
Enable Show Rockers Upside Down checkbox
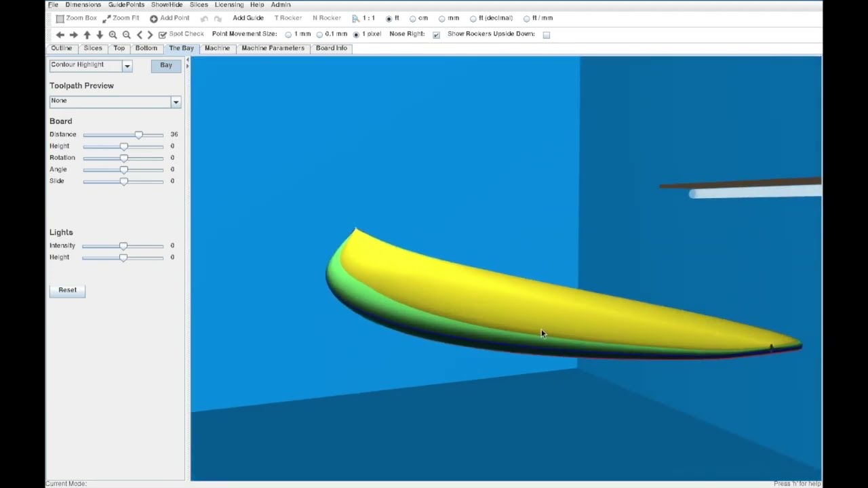coord(547,35)
